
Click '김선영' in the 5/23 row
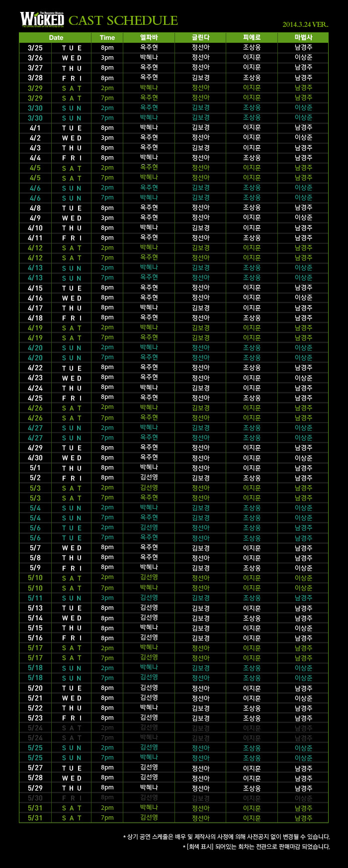149,718
